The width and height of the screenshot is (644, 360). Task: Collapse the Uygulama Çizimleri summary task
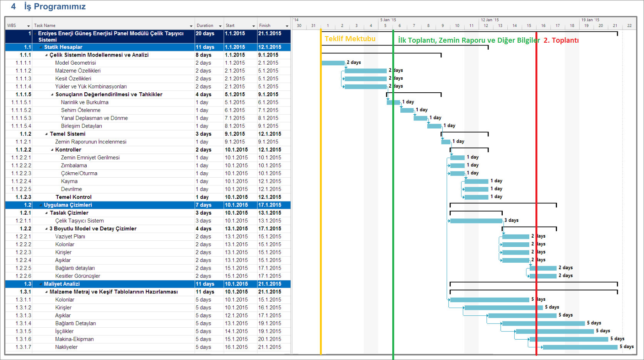point(41,205)
